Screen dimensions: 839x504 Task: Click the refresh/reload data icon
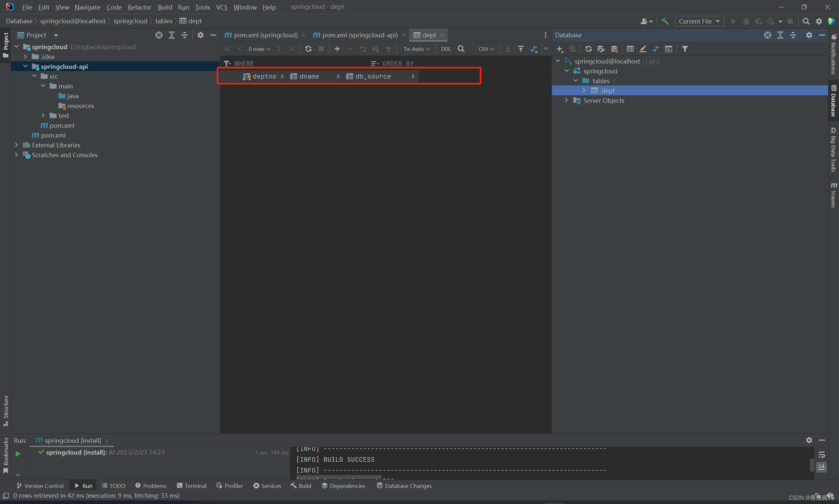308,48
